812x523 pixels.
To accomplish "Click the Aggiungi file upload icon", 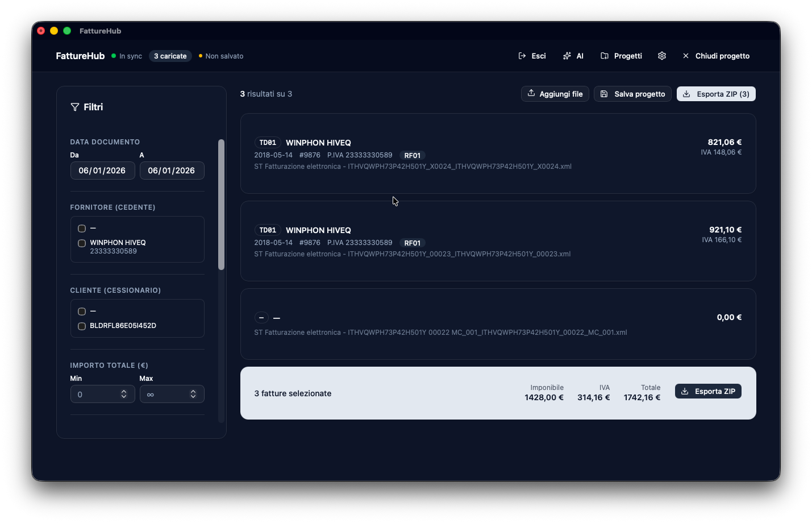I will [531, 93].
